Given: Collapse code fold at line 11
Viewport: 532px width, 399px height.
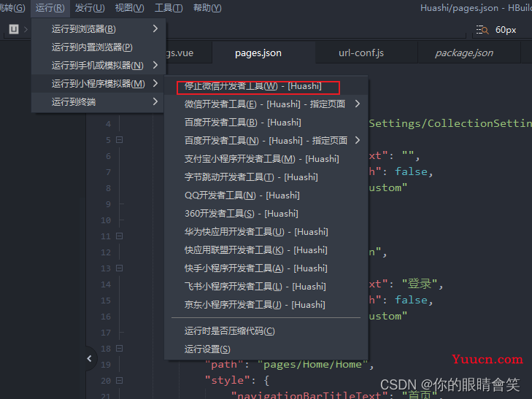Looking at the screenshot, I should pos(120,236).
